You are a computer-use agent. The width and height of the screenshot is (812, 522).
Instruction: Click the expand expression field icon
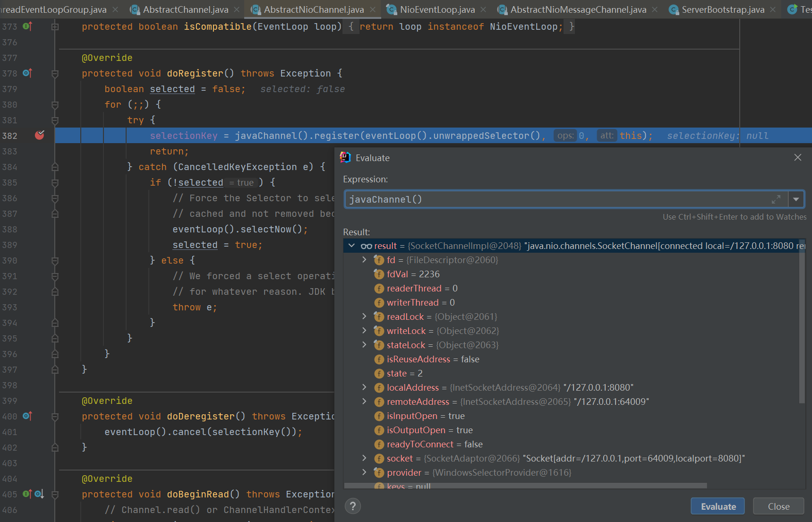click(x=776, y=199)
